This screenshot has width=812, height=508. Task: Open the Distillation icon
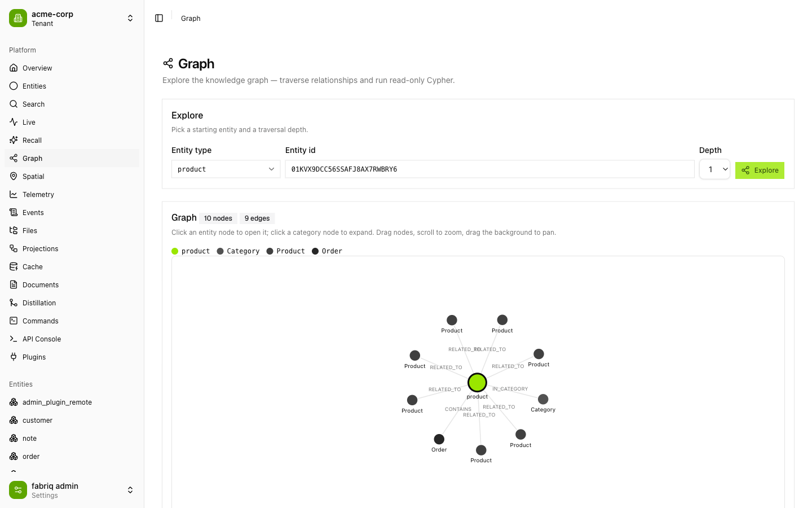[x=14, y=303]
